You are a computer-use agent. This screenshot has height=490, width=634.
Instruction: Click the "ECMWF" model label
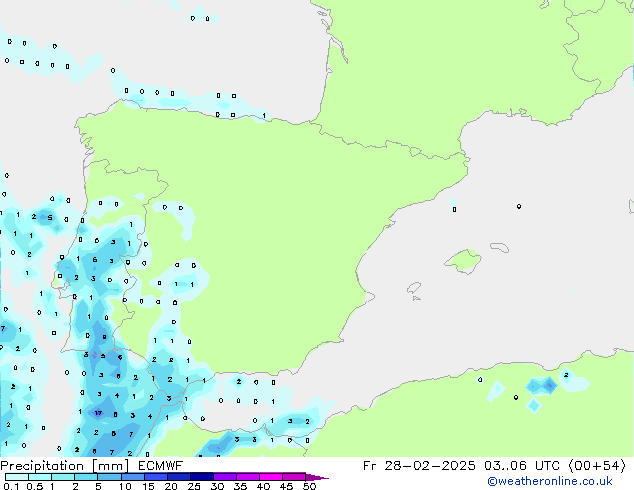tap(161, 466)
